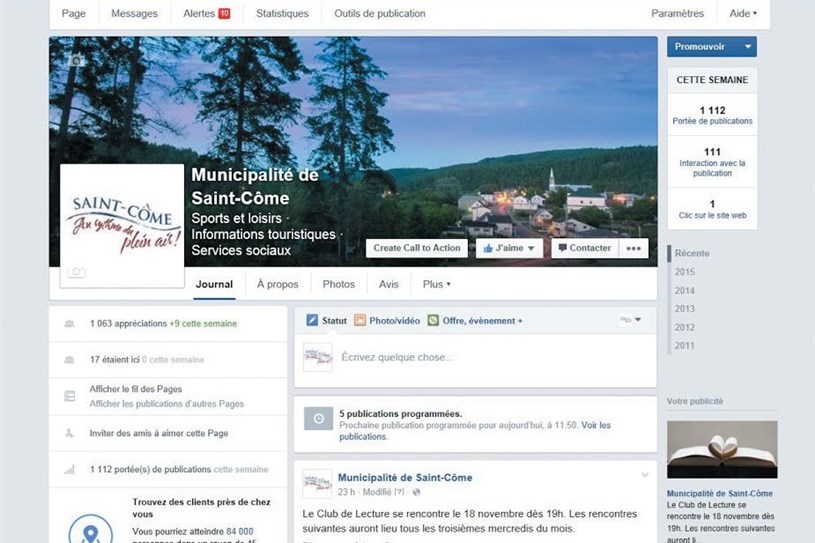Click the 1 112 Portée de publications stat
The height and width of the screenshot is (543, 815).
tap(712, 115)
